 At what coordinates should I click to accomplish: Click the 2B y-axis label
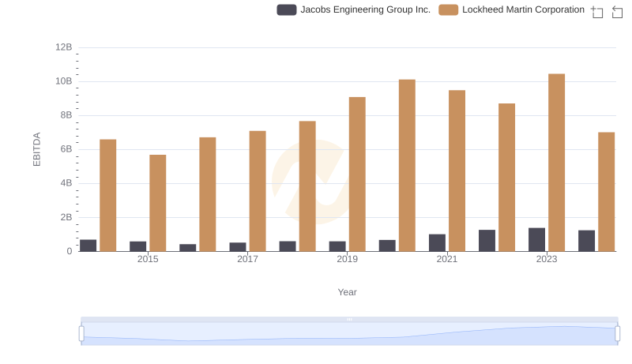[66, 217]
